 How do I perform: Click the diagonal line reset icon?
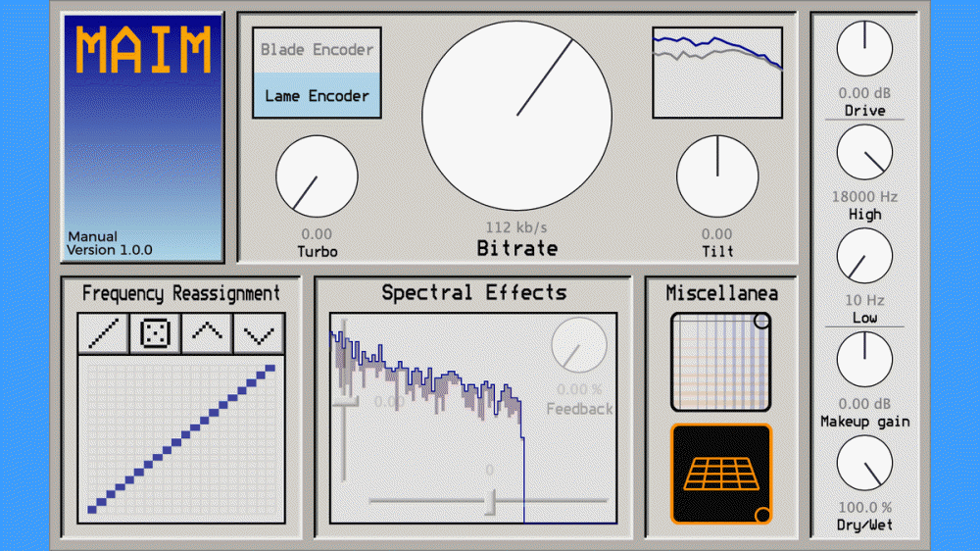(x=104, y=334)
